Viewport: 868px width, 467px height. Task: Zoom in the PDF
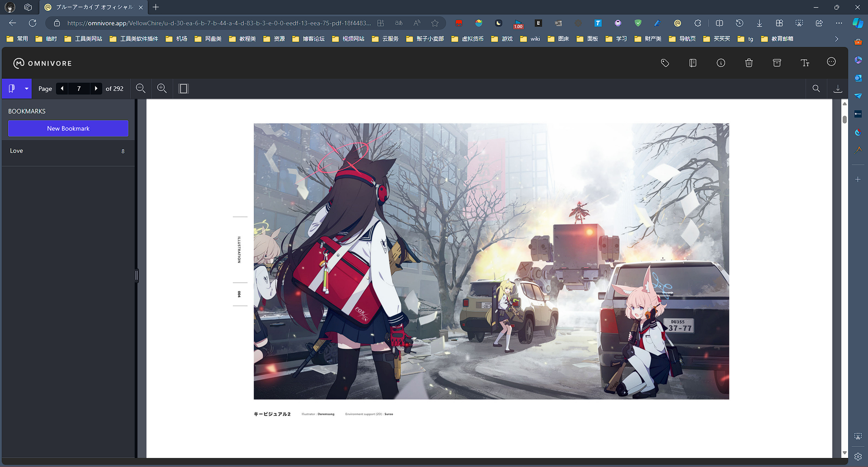pyautogui.click(x=162, y=89)
